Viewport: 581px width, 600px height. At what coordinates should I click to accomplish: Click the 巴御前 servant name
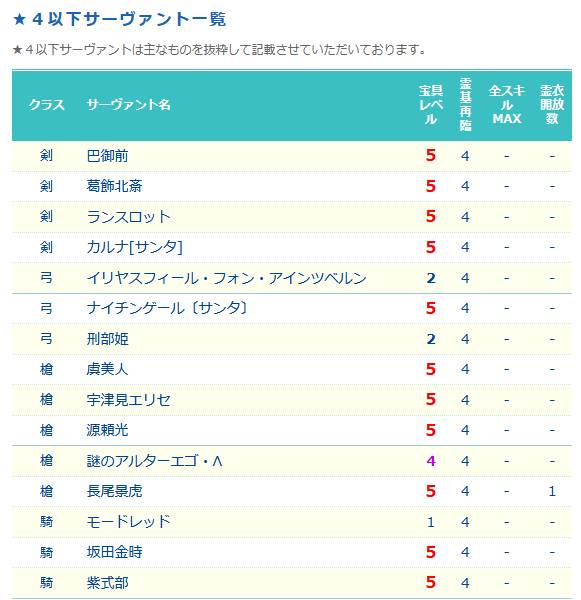(x=107, y=156)
